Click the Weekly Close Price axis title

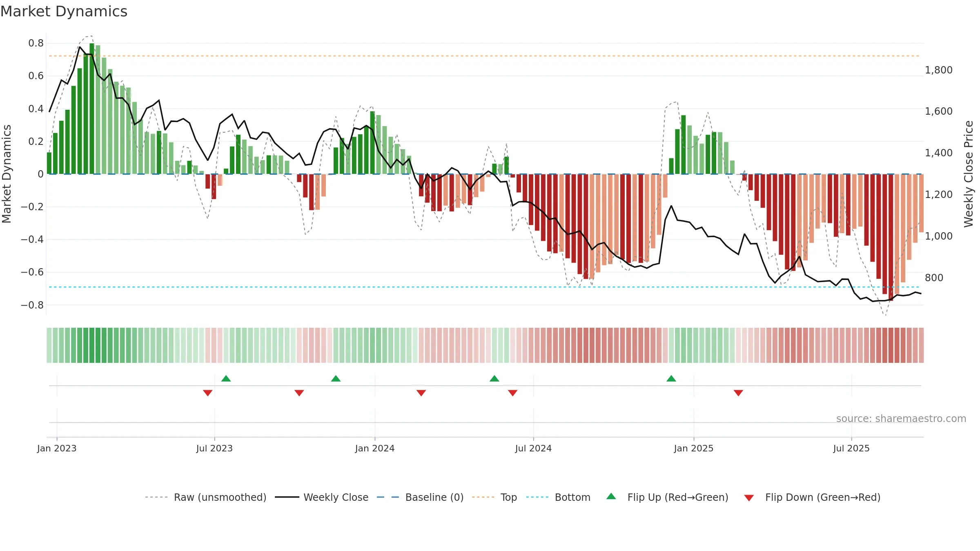coord(969,174)
